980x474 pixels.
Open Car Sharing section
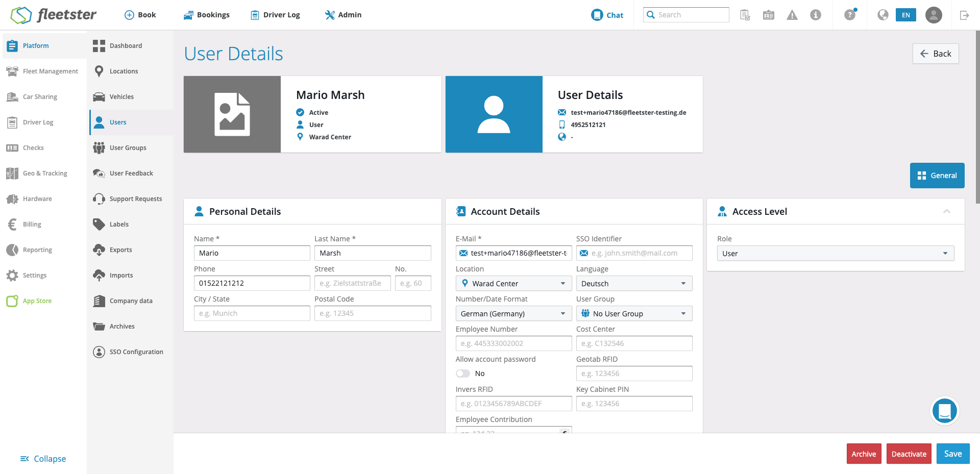pyautogui.click(x=44, y=97)
